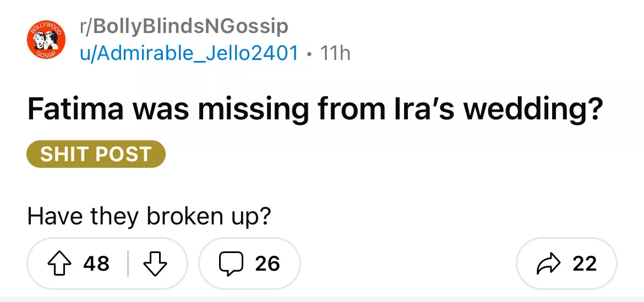This screenshot has height=302, width=644.
Task: Click the divider line inside the vote pill
Action: [128, 263]
